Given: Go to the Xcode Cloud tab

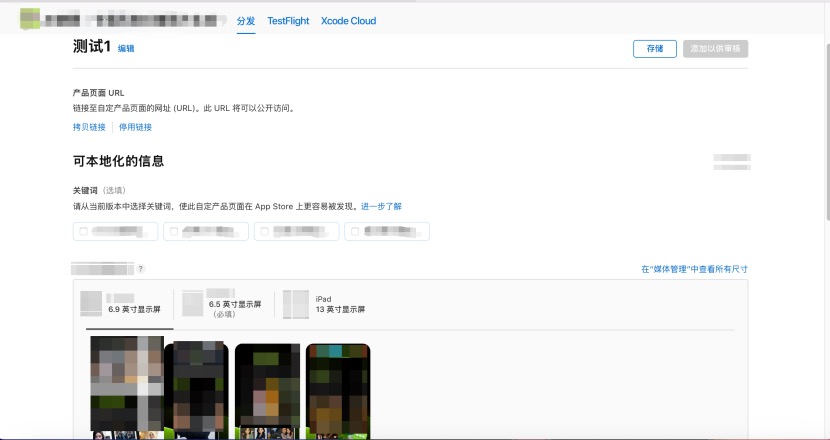Looking at the screenshot, I should point(348,20).
